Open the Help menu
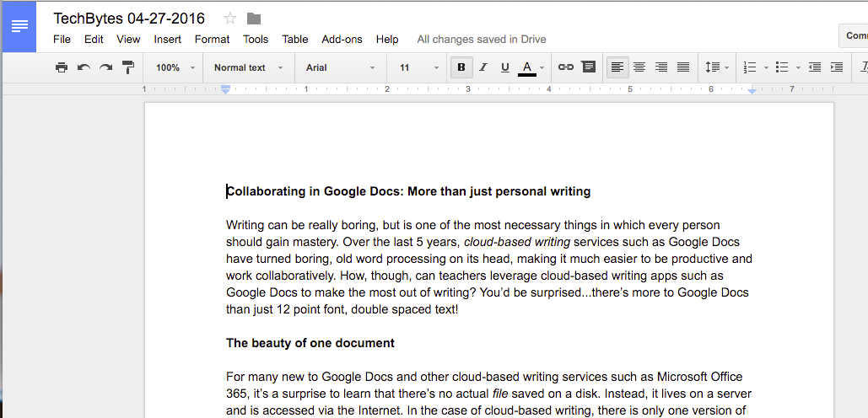 [x=387, y=40]
